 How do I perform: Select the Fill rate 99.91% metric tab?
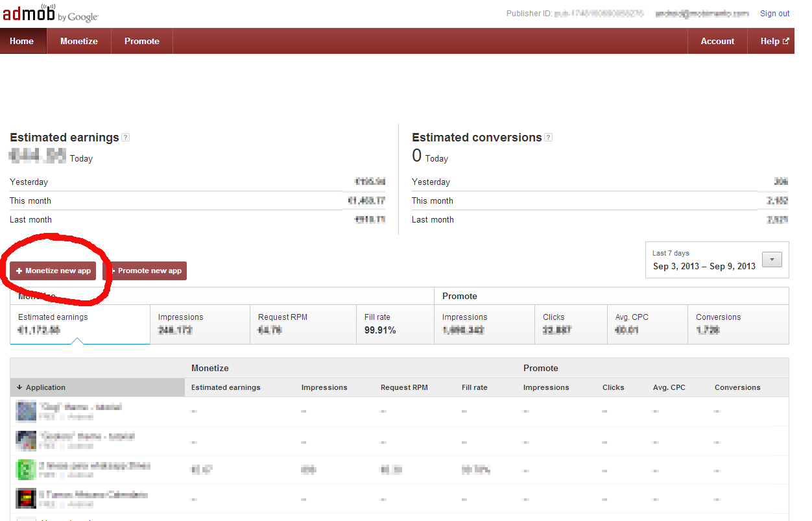pyautogui.click(x=395, y=324)
